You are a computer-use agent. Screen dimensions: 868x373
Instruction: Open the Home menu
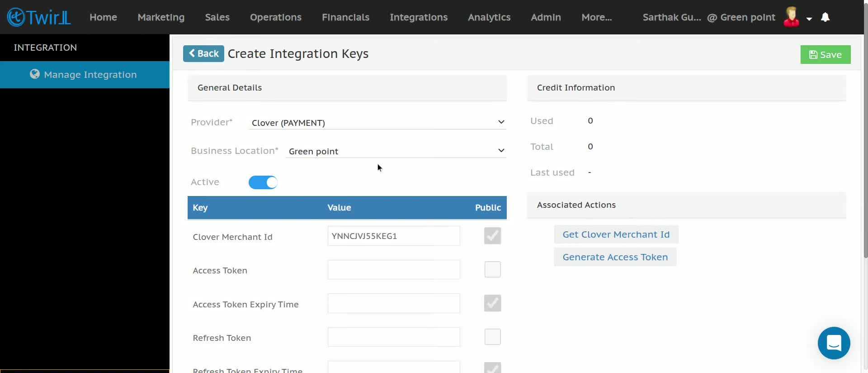pos(103,17)
